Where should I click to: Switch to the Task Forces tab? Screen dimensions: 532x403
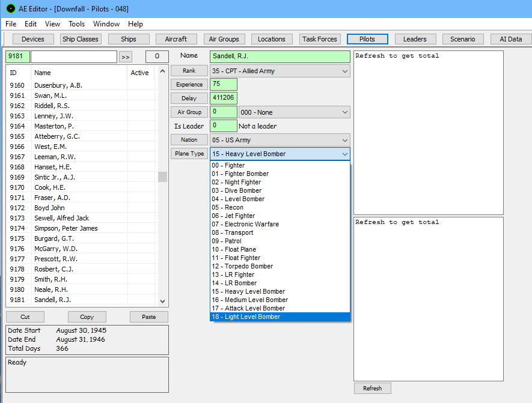tap(320, 39)
